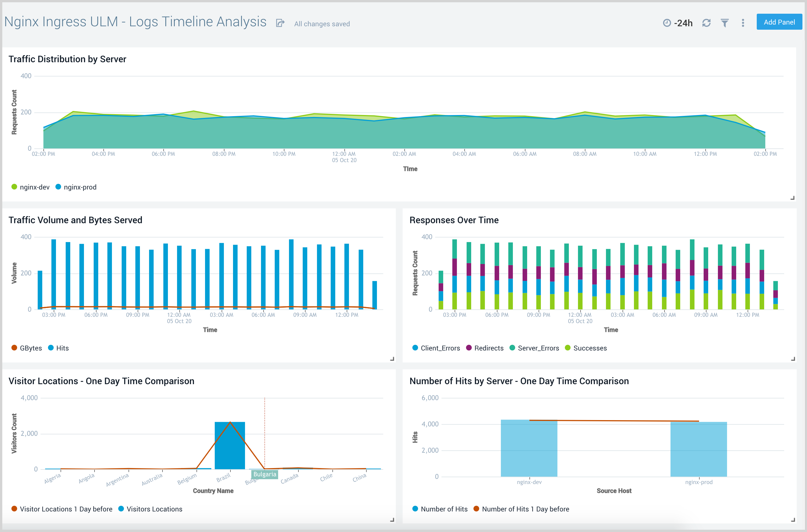The width and height of the screenshot is (807, 532).
Task: Click the nginx-prod bar in Hits chart
Action: pos(699,449)
